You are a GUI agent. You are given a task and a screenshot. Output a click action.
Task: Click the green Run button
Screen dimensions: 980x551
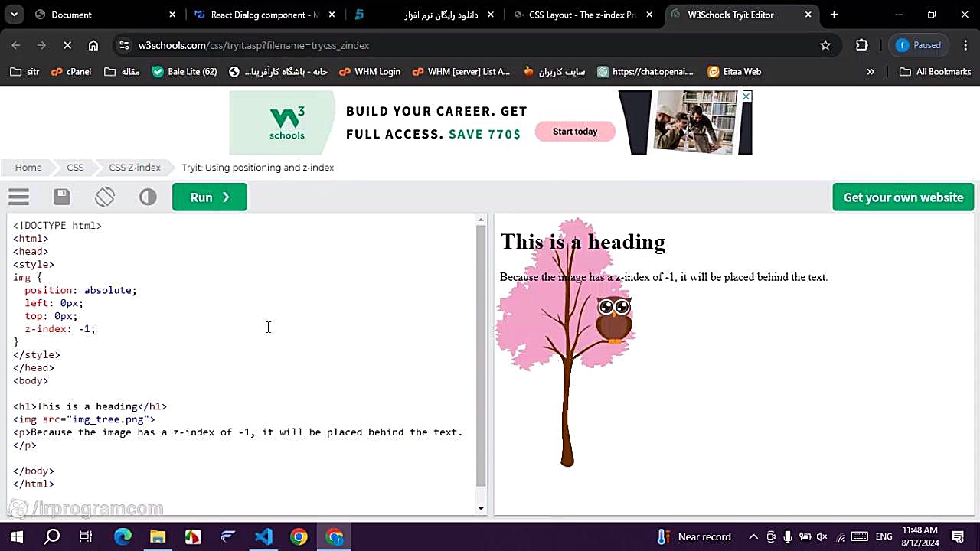(209, 197)
